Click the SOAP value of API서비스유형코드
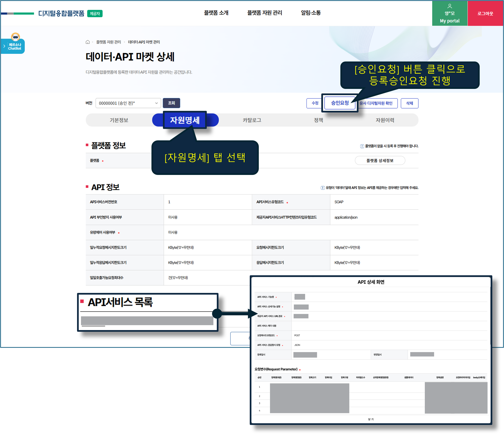 coord(339,202)
